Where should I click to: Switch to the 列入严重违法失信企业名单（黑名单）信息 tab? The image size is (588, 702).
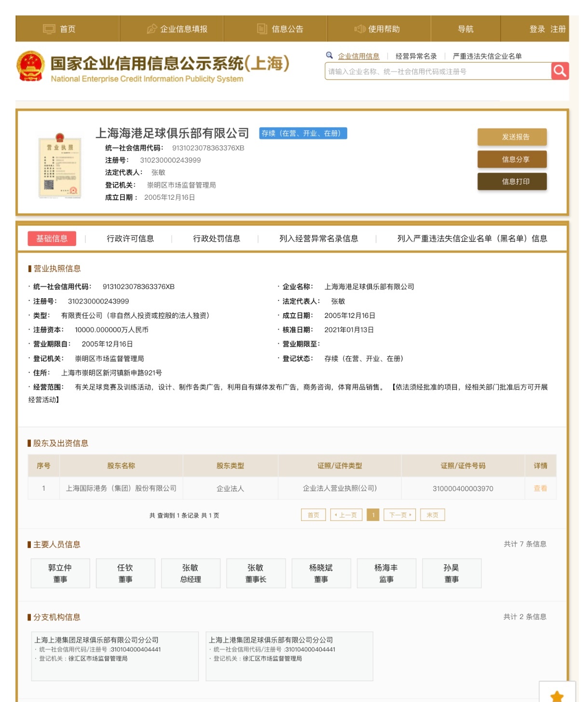pyautogui.click(x=472, y=238)
